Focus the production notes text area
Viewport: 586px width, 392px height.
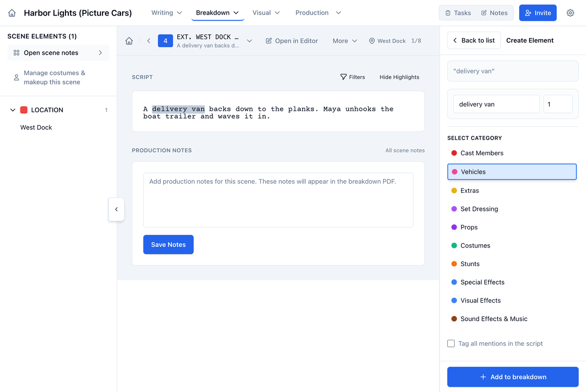pyautogui.click(x=278, y=200)
